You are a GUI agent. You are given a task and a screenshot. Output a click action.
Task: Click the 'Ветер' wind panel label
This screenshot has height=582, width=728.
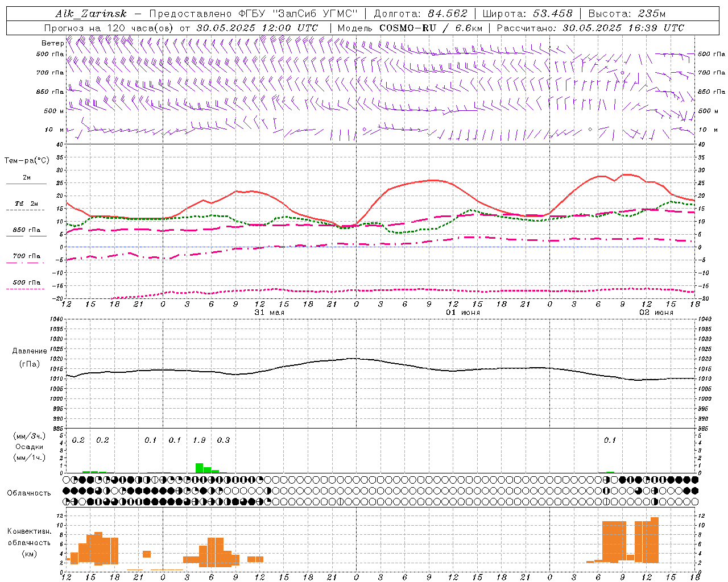pyautogui.click(x=52, y=43)
